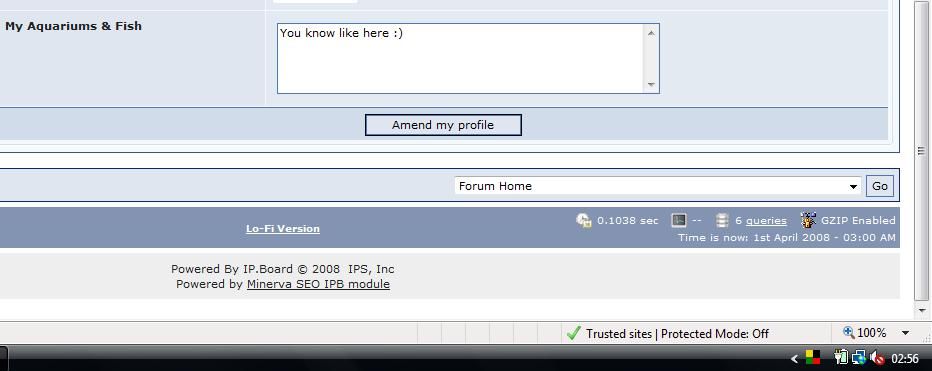The width and height of the screenshot is (932, 371).
Task: Click the green Trusted sites checkmark icon
Action: pyautogui.click(x=573, y=334)
